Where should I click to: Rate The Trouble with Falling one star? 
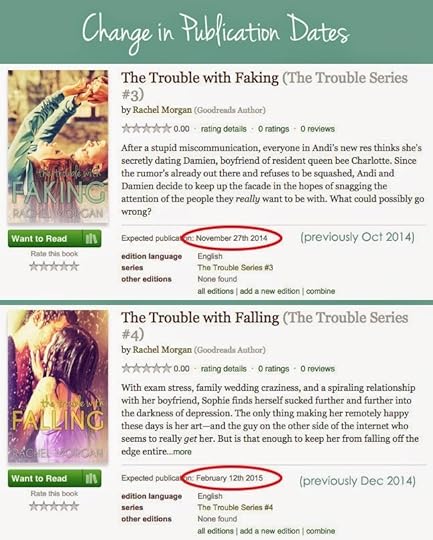pyautogui.click(x=34, y=506)
